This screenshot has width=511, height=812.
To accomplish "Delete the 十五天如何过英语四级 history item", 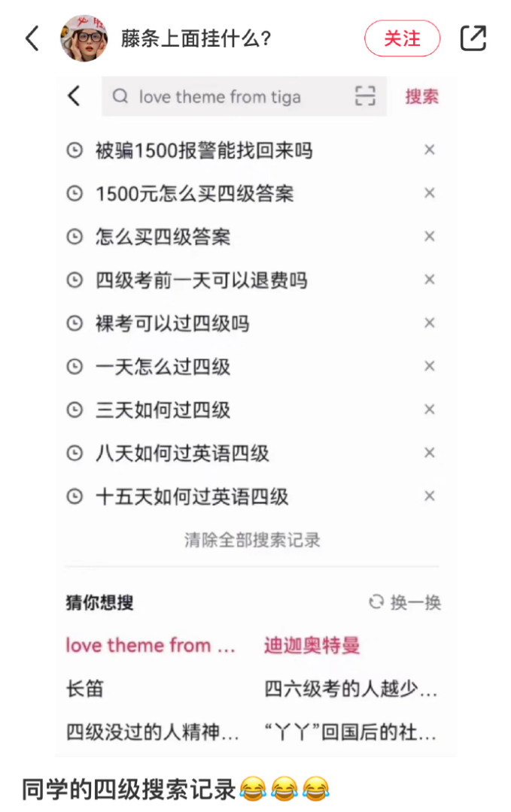I will [429, 496].
